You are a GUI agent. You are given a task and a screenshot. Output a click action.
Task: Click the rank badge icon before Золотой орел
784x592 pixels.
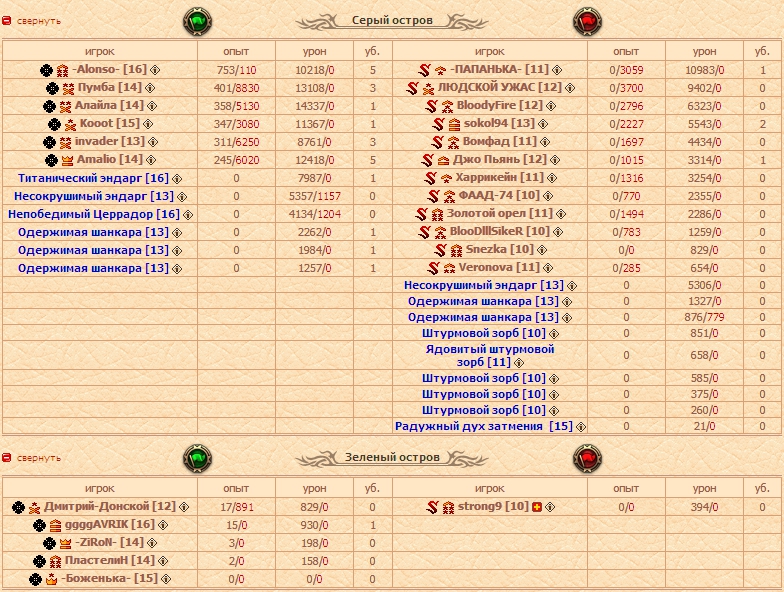click(x=438, y=214)
